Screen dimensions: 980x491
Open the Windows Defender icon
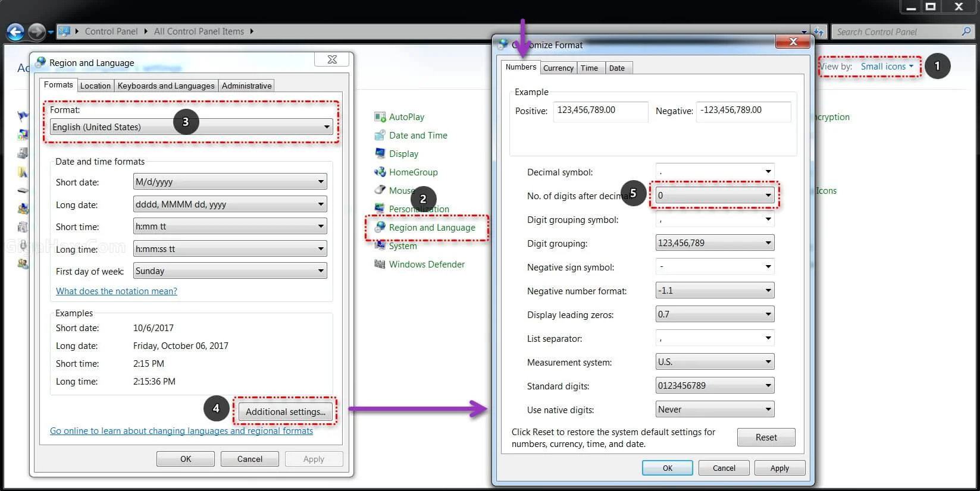(x=380, y=265)
